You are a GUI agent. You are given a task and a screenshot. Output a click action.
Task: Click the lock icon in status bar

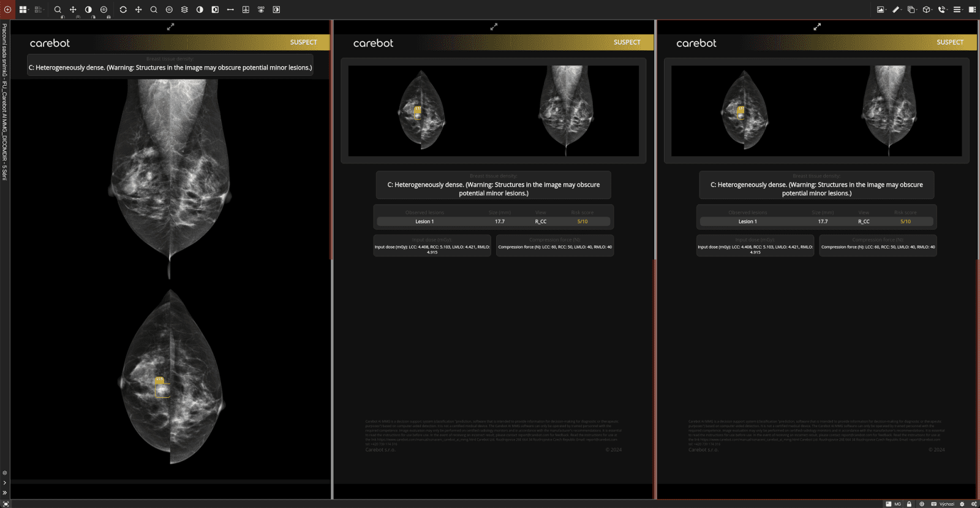(910, 504)
